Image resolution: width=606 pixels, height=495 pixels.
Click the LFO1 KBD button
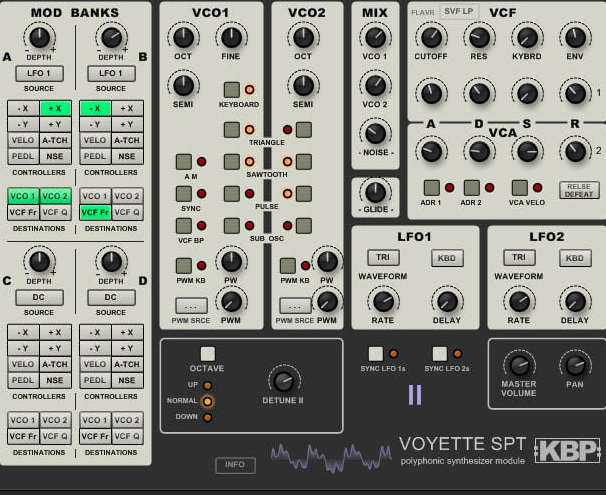coord(447,258)
